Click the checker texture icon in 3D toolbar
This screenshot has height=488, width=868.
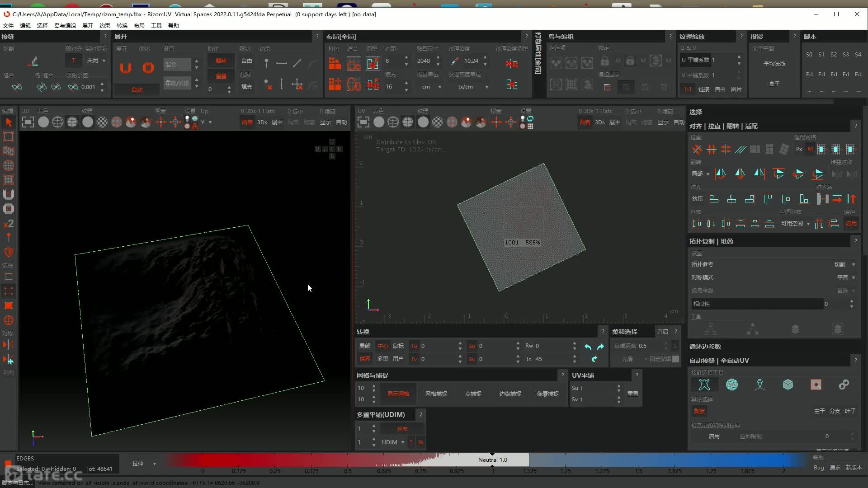point(102,122)
